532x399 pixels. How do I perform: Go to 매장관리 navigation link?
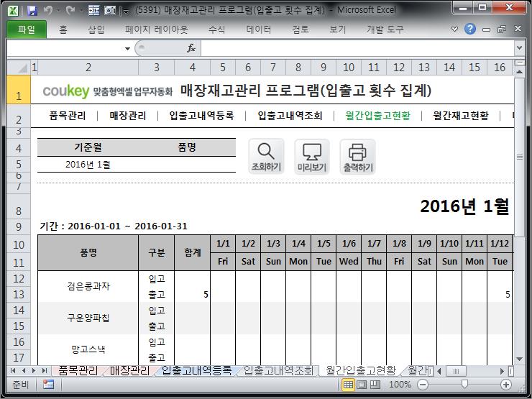point(127,116)
